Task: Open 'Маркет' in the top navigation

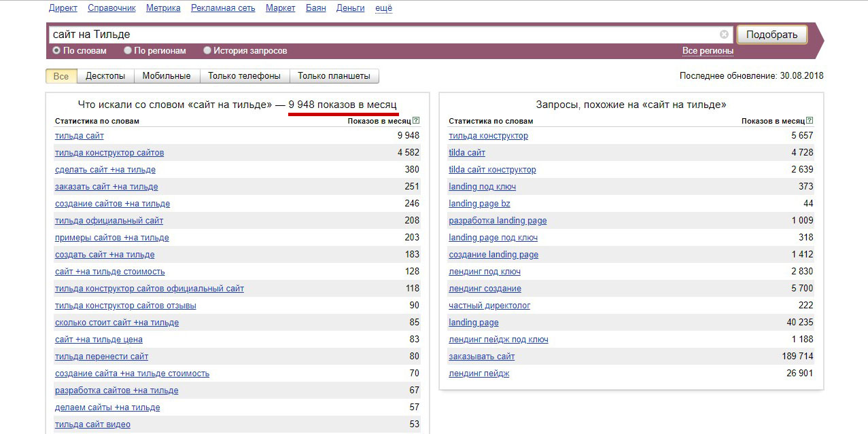Action: [280, 8]
